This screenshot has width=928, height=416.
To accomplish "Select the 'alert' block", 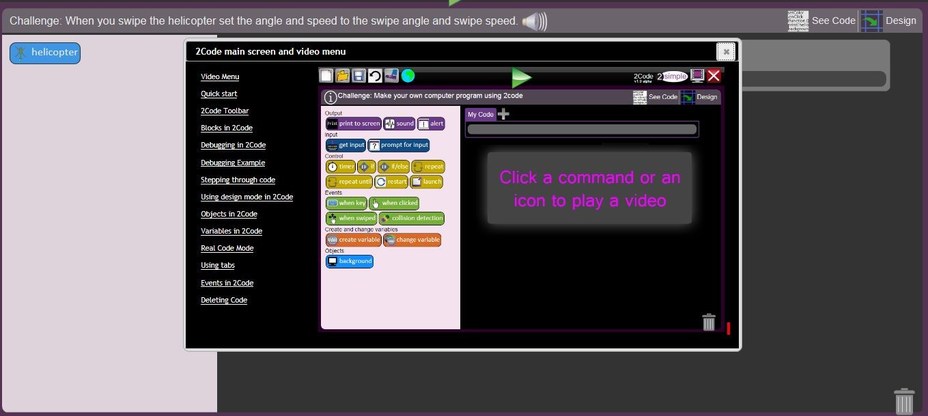I will tap(431, 124).
